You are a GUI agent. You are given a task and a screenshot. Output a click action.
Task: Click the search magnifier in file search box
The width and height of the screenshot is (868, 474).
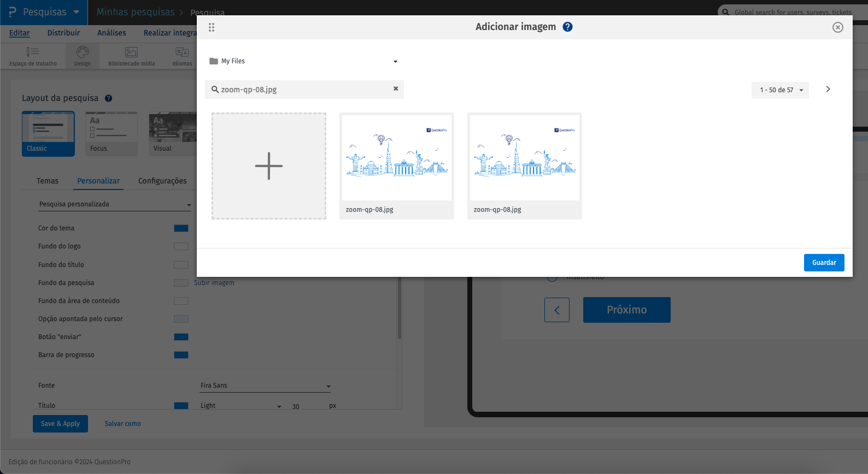point(215,90)
